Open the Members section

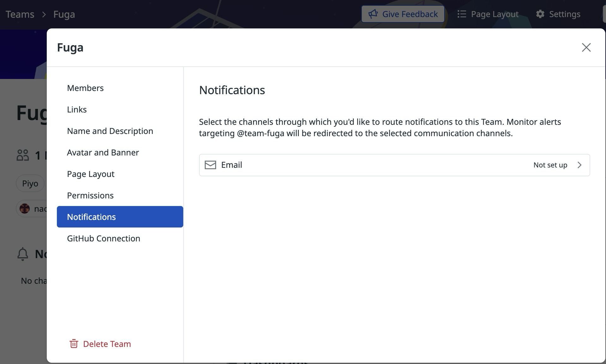tap(85, 88)
